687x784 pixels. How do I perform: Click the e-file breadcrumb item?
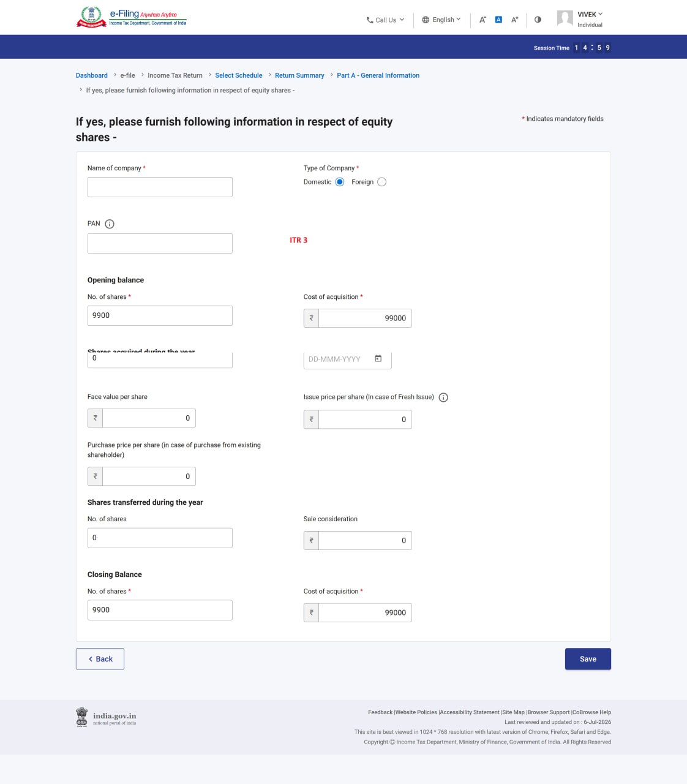pos(127,75)
